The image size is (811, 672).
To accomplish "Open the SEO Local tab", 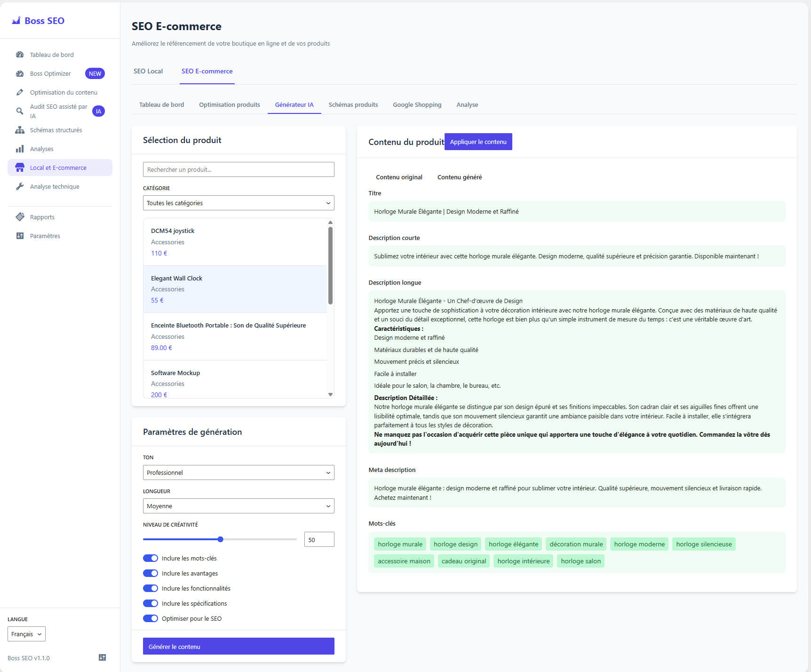I will [x=148, y=71].
